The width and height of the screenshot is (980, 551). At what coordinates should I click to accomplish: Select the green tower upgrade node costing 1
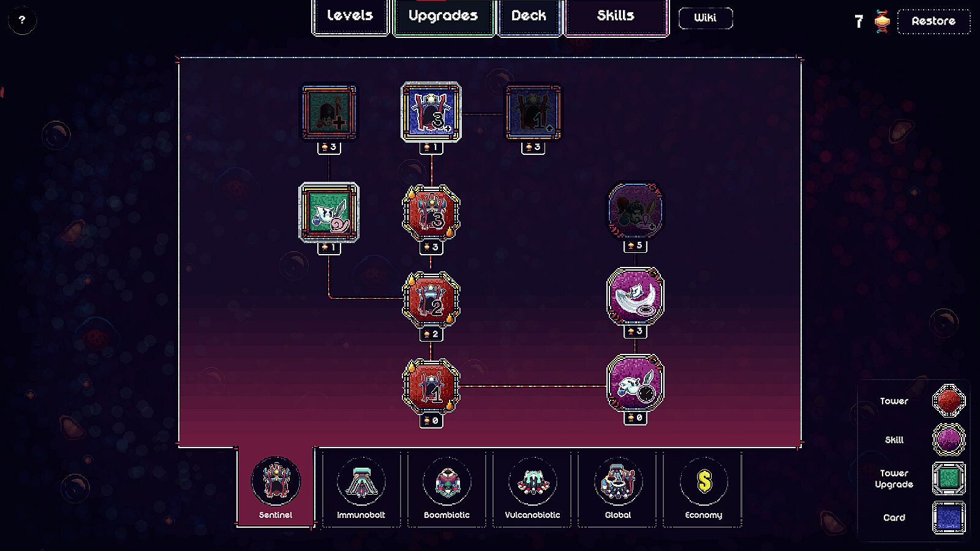[329, 212]
